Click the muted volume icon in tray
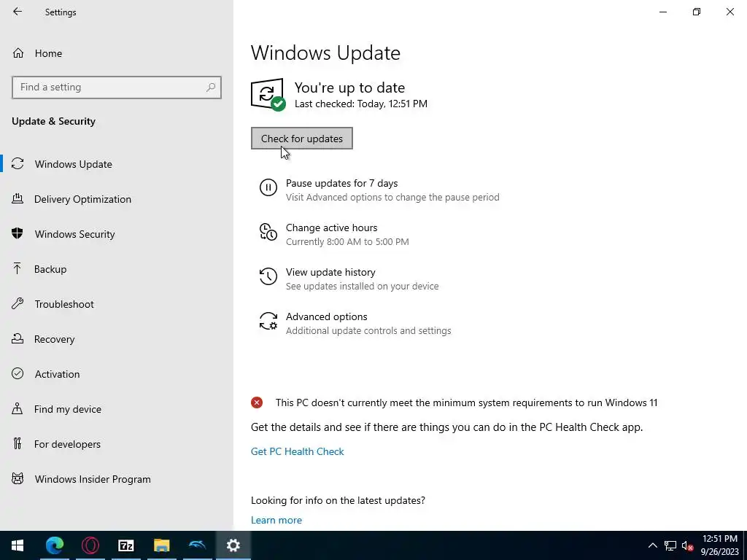 tap(687, 545)
